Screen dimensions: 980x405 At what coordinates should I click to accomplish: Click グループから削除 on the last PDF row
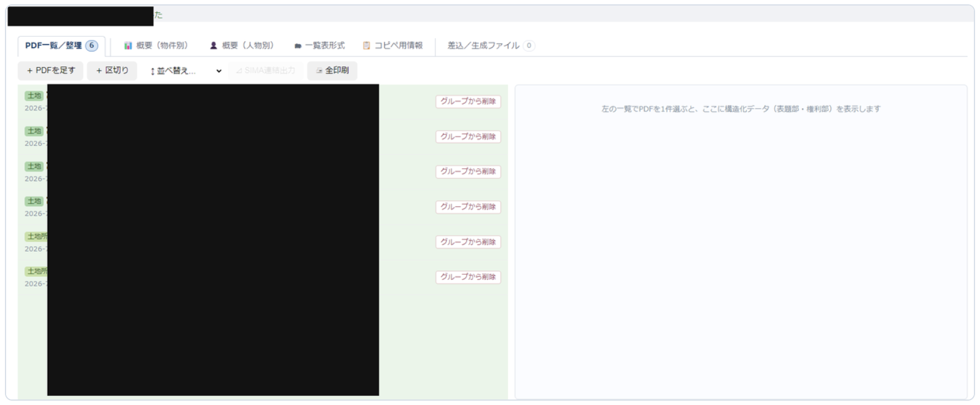(468, 277)
